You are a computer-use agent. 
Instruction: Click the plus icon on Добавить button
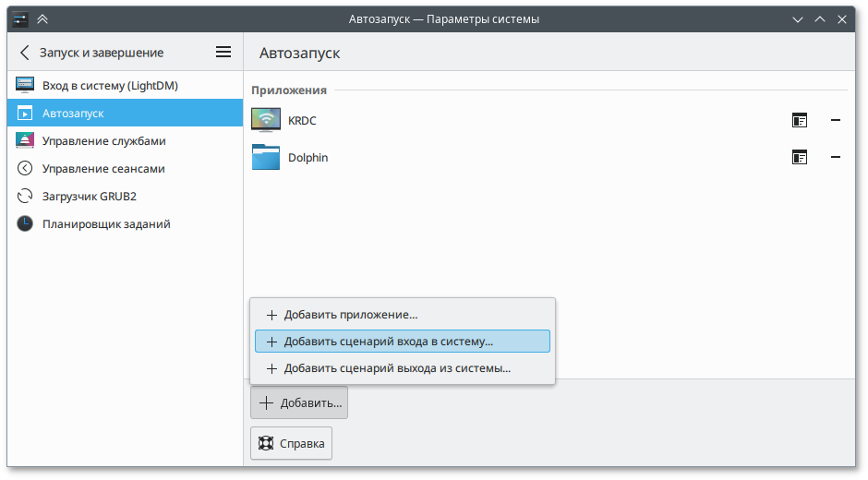pos(266,402)
